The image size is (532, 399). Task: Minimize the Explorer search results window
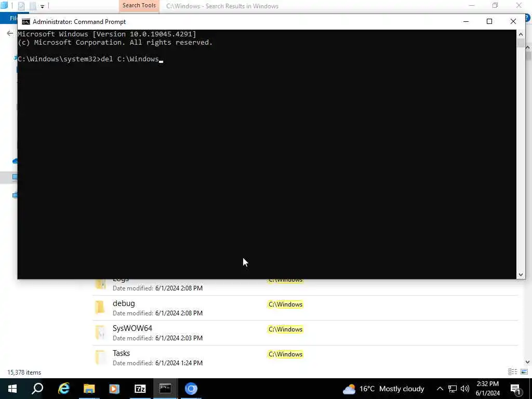tap(472, 5)
